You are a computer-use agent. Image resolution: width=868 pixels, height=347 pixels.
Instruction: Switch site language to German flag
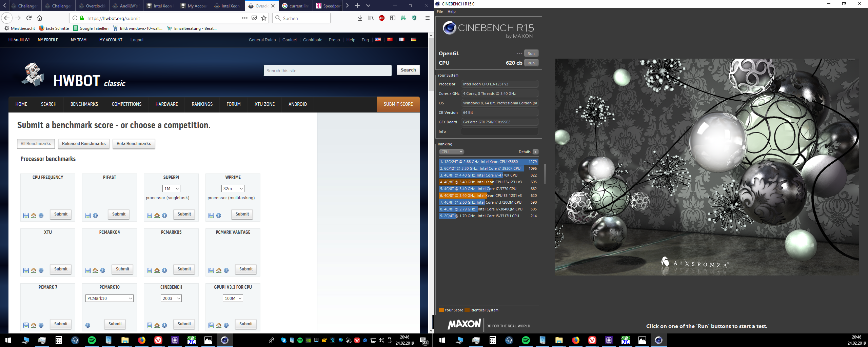(414, 40)
